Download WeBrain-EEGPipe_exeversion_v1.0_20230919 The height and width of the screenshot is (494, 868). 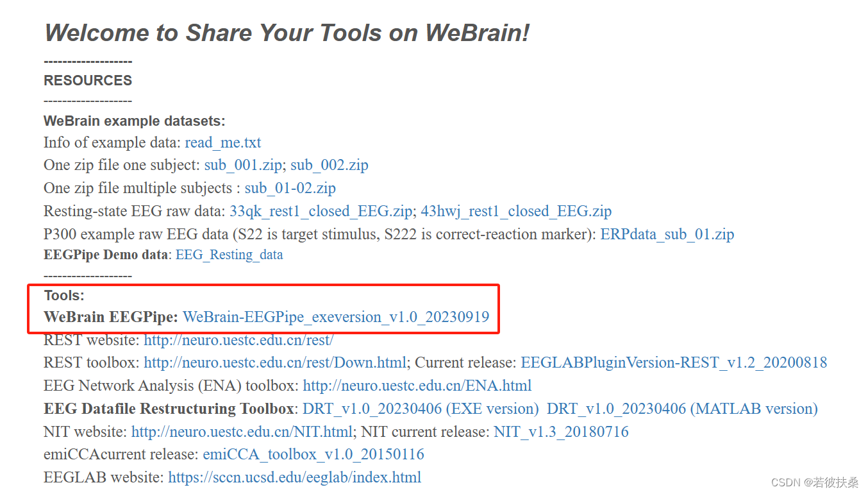click(x=336, y=317)
